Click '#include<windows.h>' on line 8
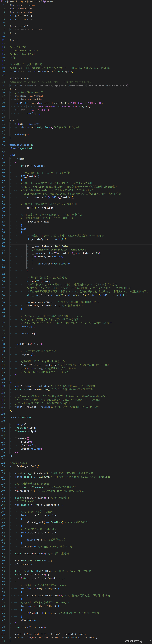152x644 pixels. pyautogui.click(x=29, y=30)
